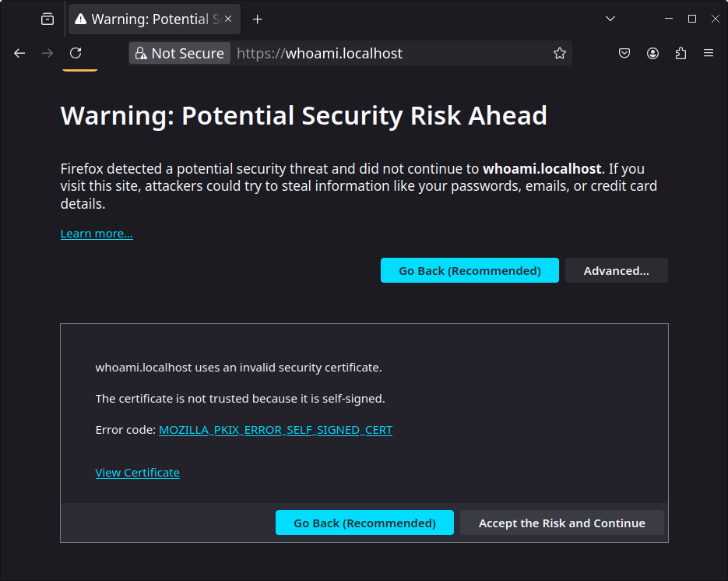Click Accept the Risk and Continue
The width and height of the screenshot is (728, 581).
pos(562,523)
